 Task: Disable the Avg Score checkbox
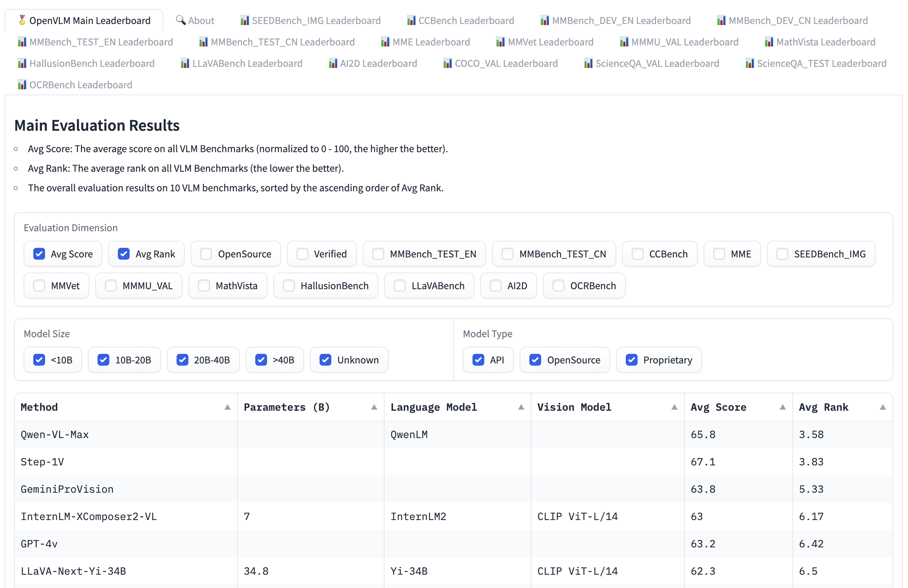point(40,254)
